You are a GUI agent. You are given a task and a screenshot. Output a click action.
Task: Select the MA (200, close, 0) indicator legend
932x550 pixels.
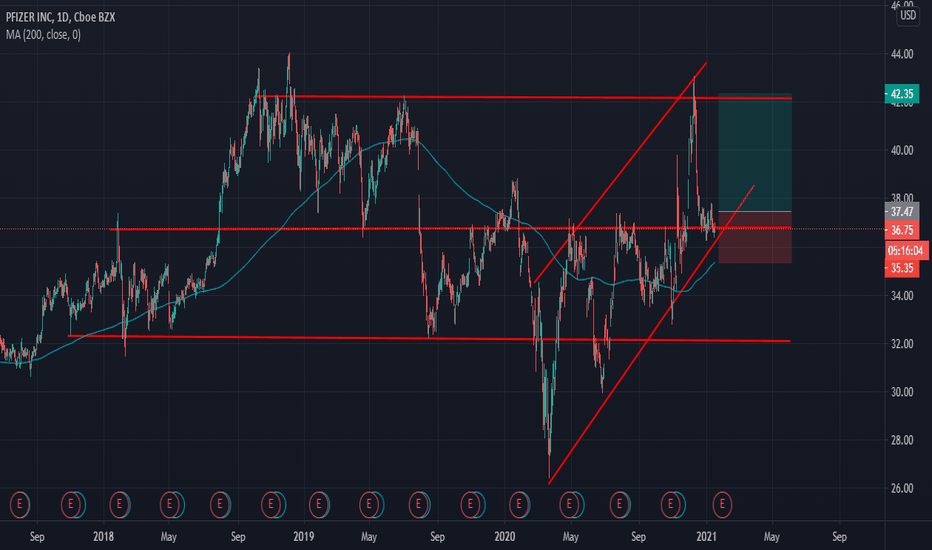(x=43, y=35)
